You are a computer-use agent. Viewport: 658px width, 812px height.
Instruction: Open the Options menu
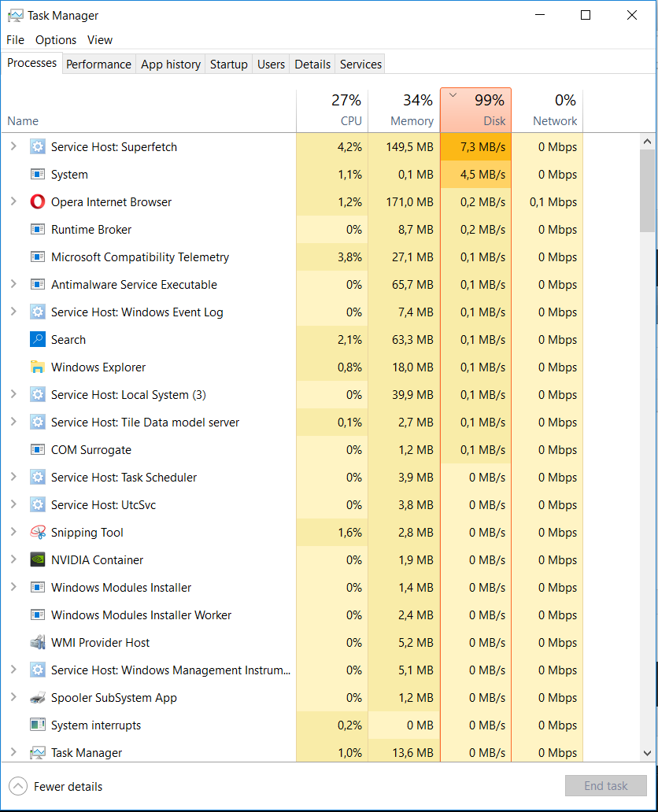[55, 40]
